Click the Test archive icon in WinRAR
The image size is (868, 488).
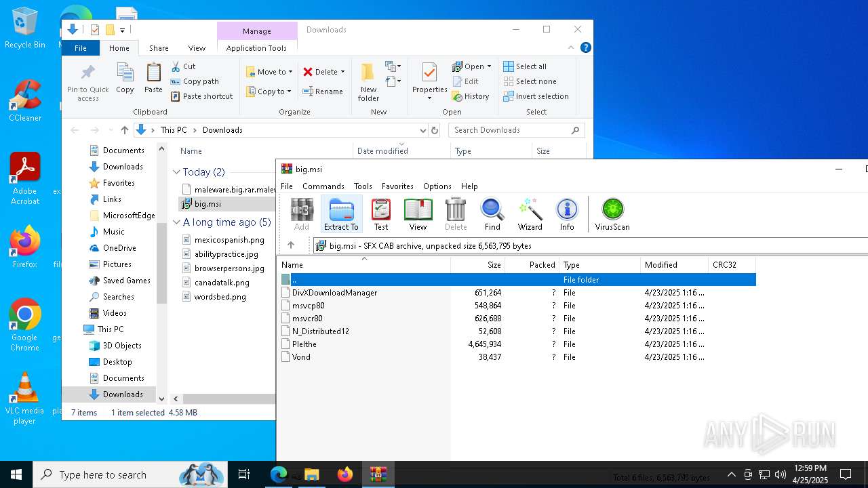pyautogui.click(x=381, y=214)
